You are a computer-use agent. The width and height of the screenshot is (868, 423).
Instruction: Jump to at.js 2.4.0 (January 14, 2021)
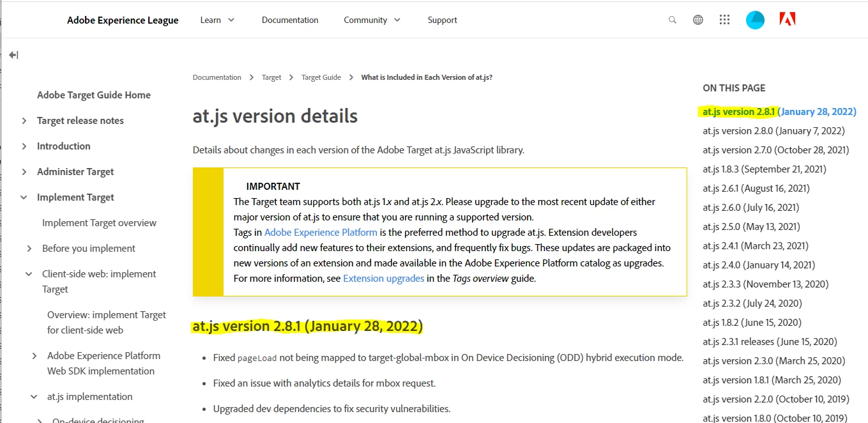click(759, 265)
